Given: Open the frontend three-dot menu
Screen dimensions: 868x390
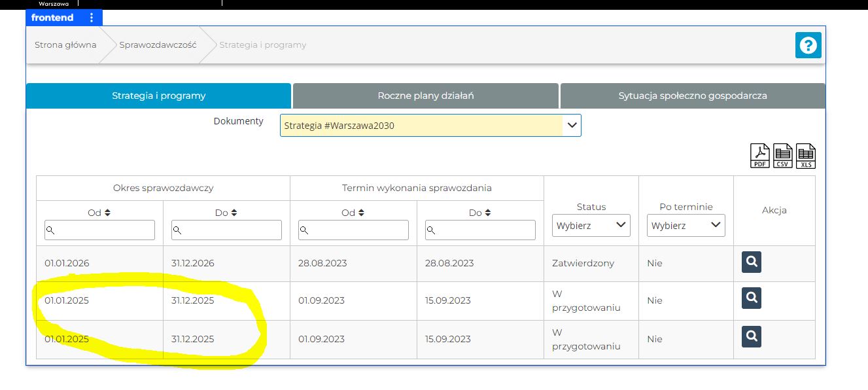Looking at the screenshot, I should tap(92, 18).
